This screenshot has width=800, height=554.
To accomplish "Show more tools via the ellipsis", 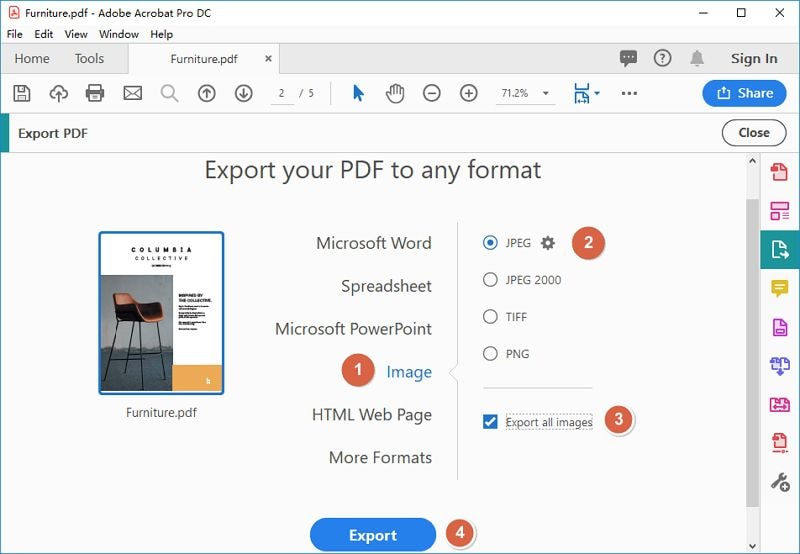I will 629,93.
